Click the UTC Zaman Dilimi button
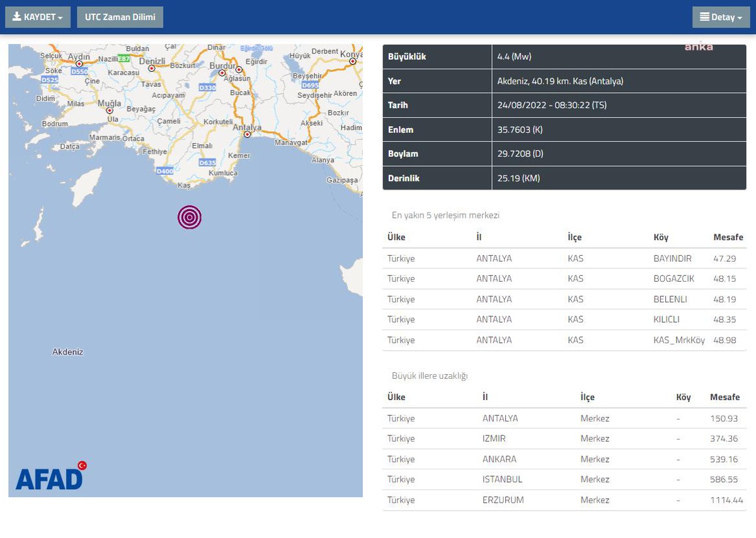Viewport: 756px width, 538px height. click(120, 17)
